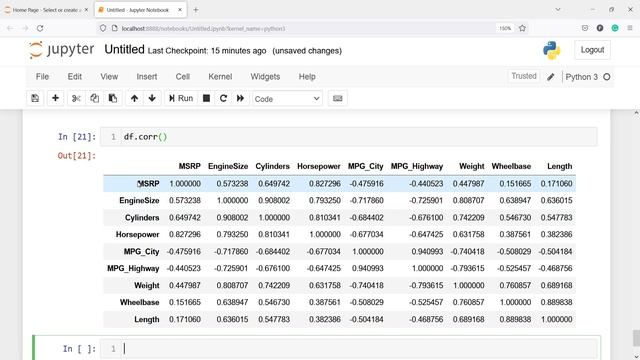Image resolution: width=640 pixels, height=360 pixels.
Task: Bookmark this page with the star icon
Action: coord(522,28)
